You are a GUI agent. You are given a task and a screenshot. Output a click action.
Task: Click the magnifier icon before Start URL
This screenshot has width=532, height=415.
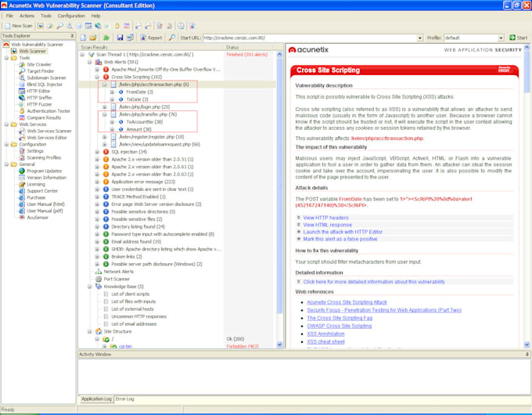coord(172,38)
